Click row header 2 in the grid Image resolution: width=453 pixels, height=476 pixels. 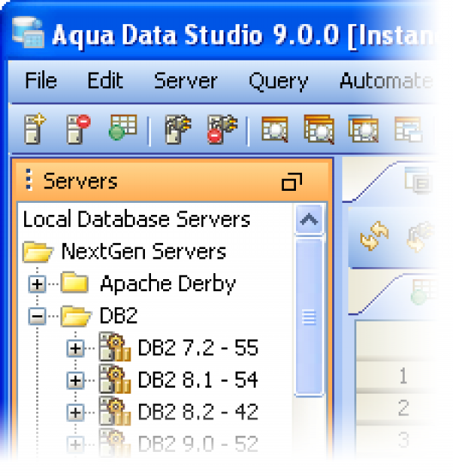click(403, 408)
